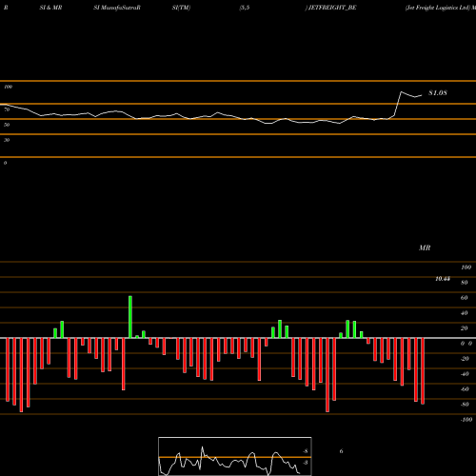Click the -100 label on MR axis
This screenshot has width=476, height=476.
tap(466, 420)
